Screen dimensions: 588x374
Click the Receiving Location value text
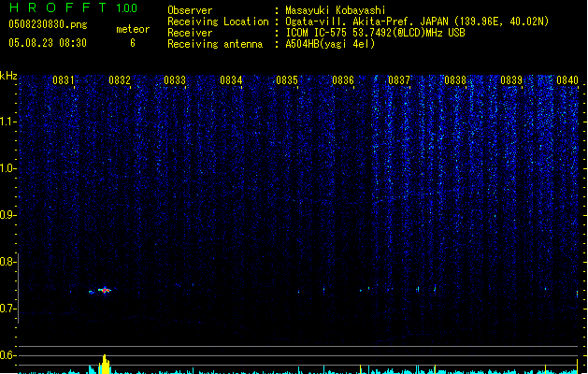coord(417,22)
